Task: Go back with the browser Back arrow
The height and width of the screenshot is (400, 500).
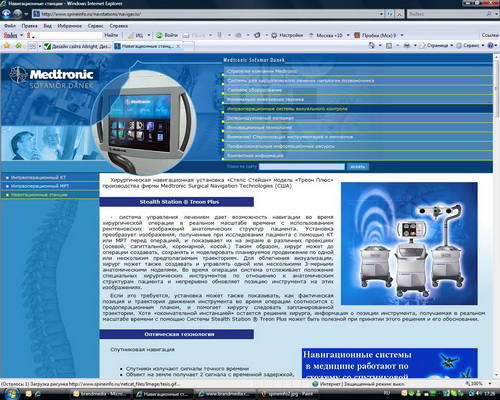Action: [6, 14]
